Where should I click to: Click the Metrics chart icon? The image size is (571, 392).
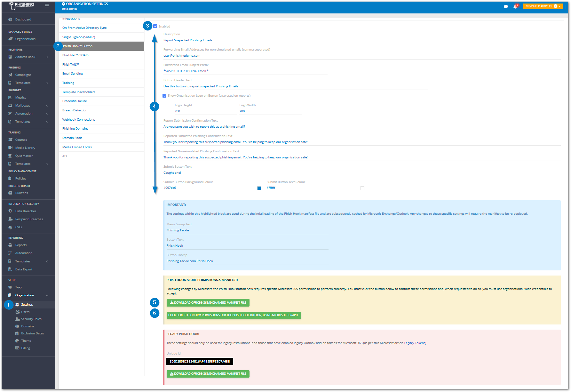coord(10,98)
